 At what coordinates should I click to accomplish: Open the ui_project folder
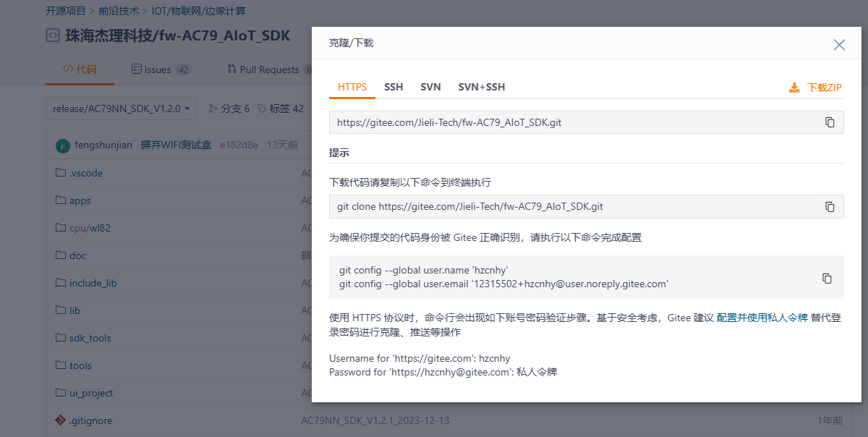click(x=91, y=393)
